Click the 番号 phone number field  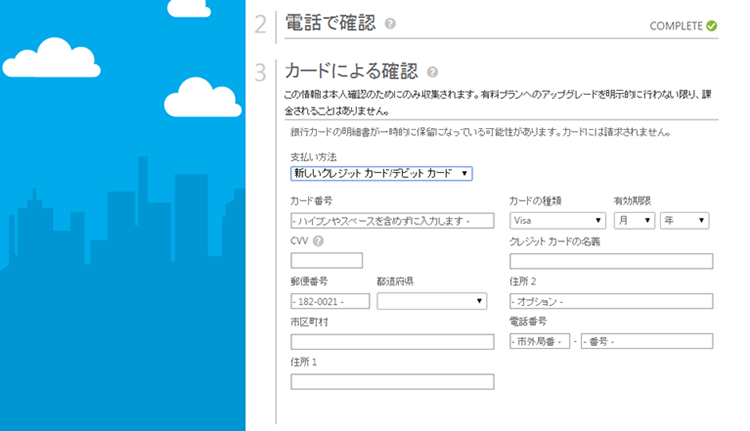646,342
